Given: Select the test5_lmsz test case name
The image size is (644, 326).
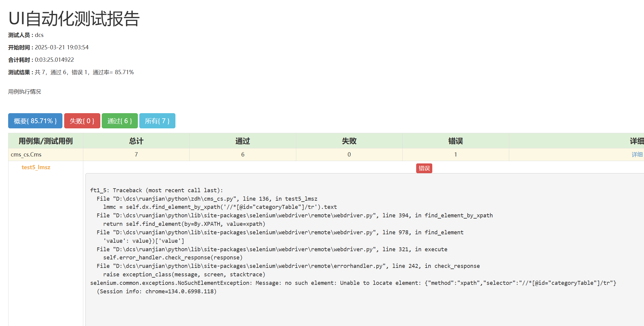Looking at the screenshot, I should [36, 167].
